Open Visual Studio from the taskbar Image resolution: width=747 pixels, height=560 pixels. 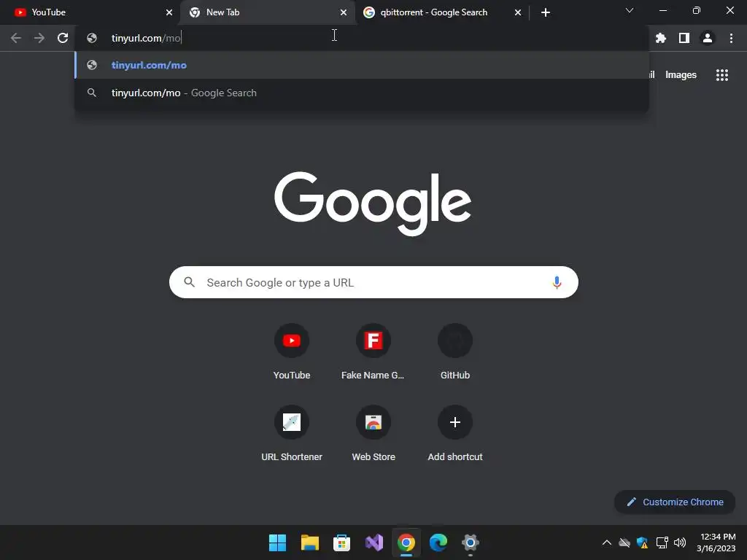pyautogui.click(x=374, y=542)
